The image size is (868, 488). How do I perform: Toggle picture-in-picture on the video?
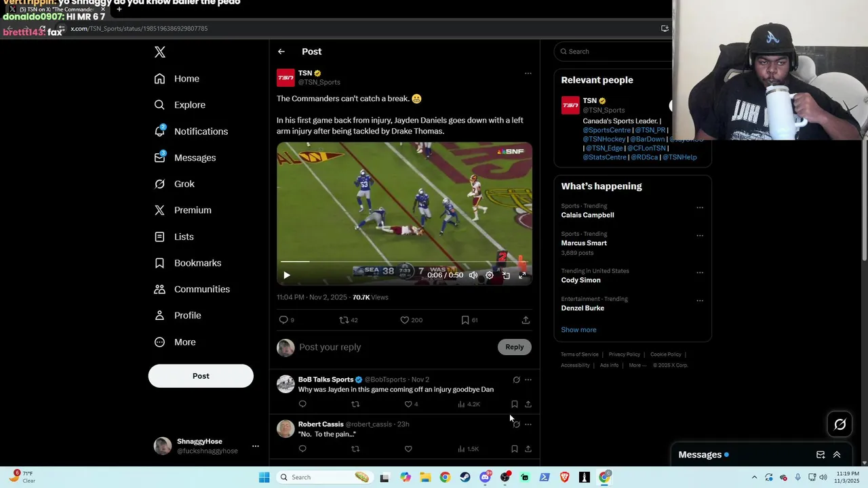point(506,275)
